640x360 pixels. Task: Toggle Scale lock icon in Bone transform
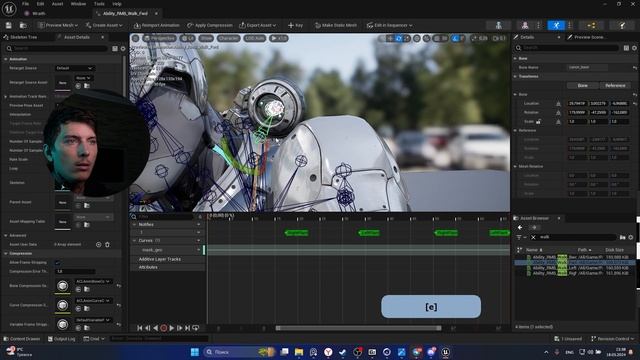[538, 122]
